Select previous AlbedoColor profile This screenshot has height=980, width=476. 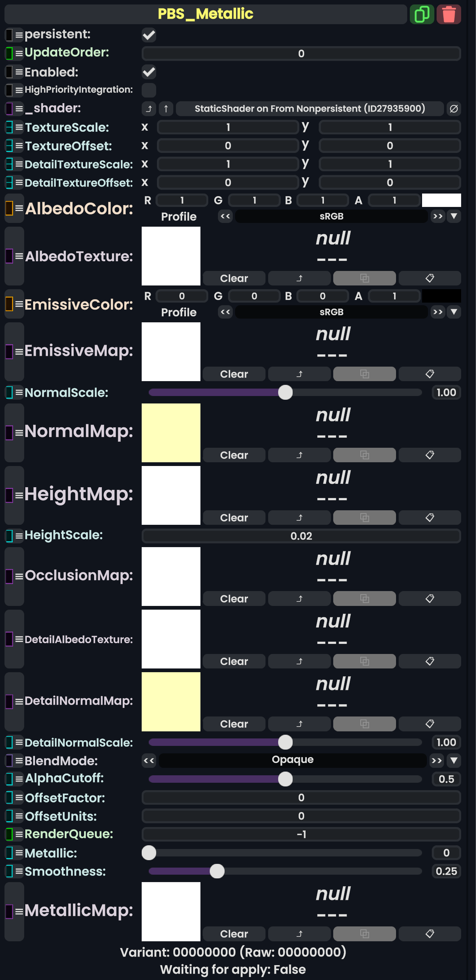[x=225, y=216]
